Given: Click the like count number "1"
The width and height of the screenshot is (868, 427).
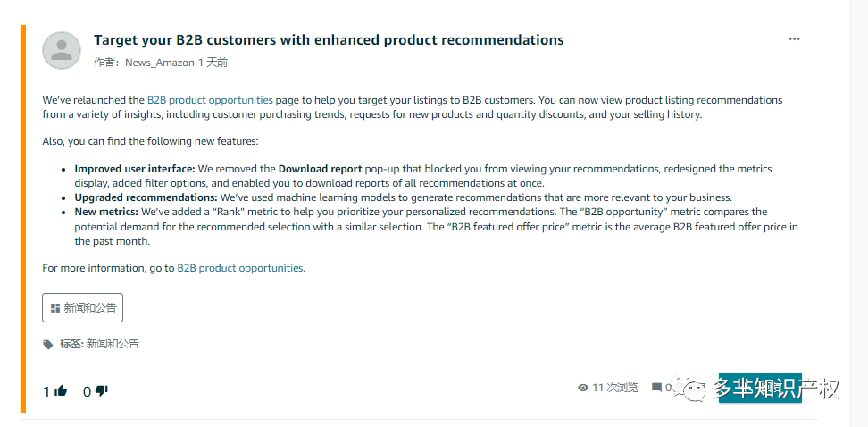Looking at the screenshot, I should click(46, 391).
